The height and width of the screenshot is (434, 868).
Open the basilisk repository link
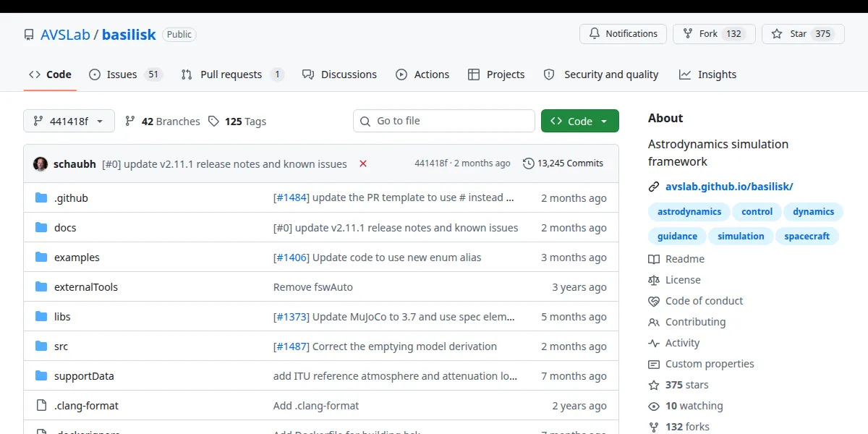pyautogui.click(x=129, y=35)
